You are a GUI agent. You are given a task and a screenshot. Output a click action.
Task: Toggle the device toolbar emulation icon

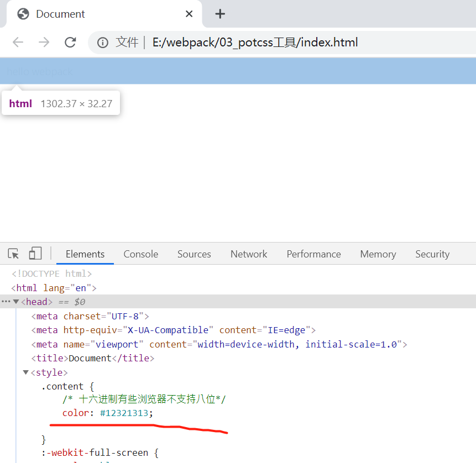point(34,252)
